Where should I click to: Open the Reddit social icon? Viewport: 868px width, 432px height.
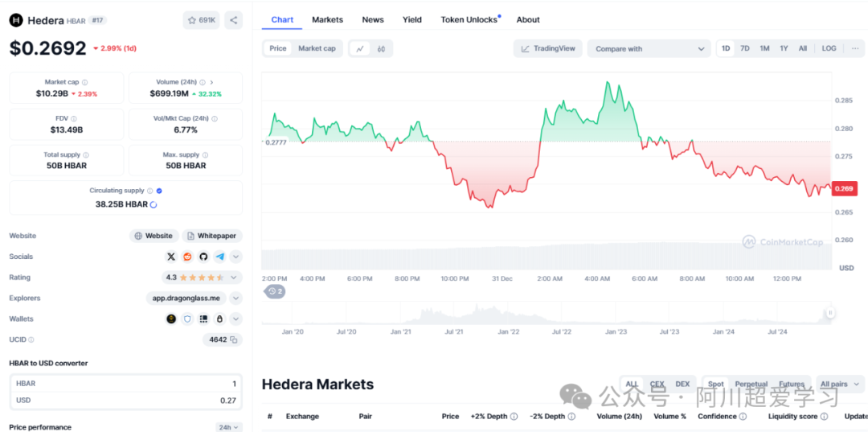(187, 257)
